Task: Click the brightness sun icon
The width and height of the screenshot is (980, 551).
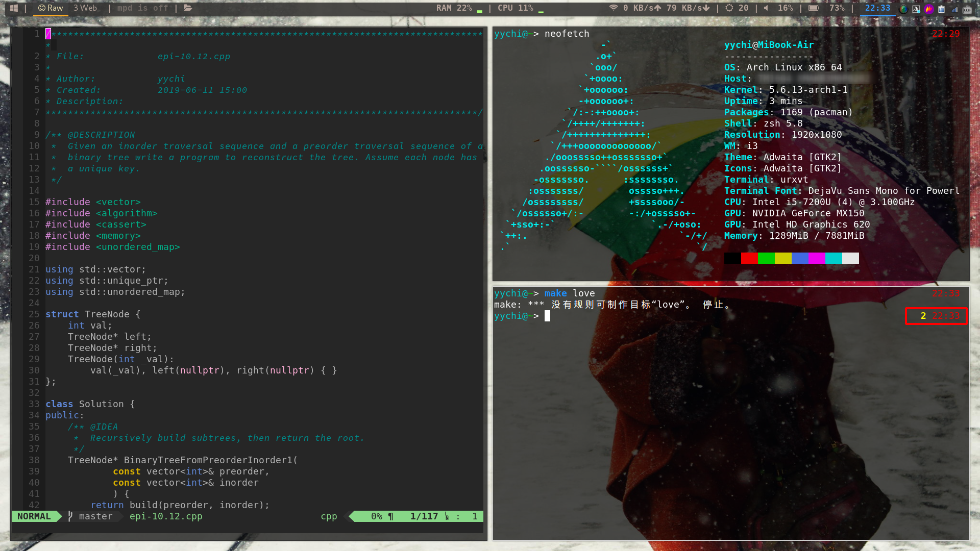Action: (729, 8)
